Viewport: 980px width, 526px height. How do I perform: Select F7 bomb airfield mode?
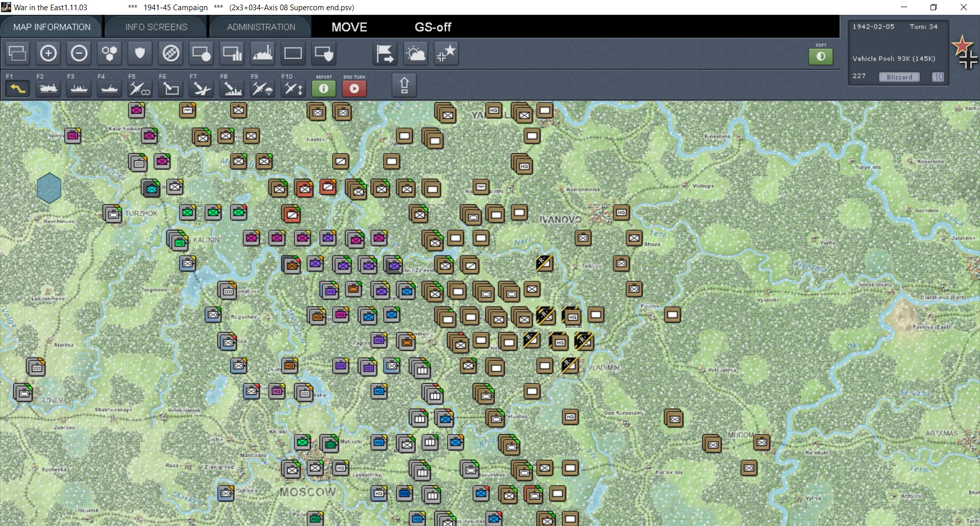202,88
